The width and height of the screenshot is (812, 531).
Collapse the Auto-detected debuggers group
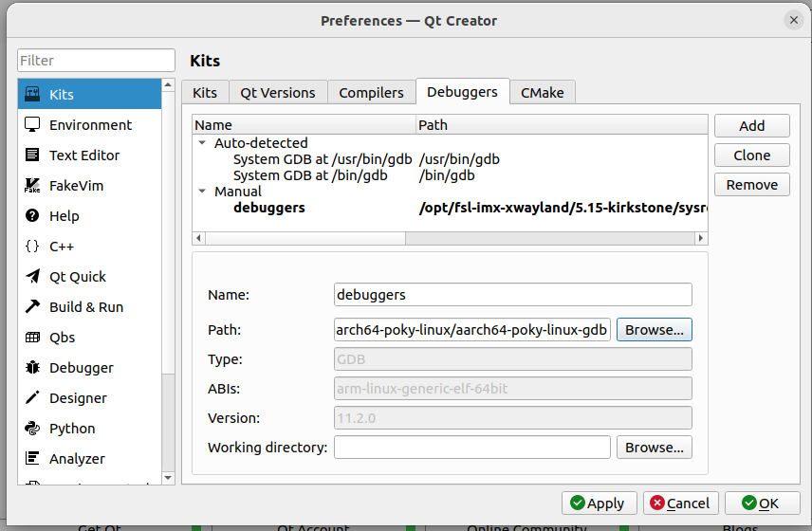pos(202,143)
